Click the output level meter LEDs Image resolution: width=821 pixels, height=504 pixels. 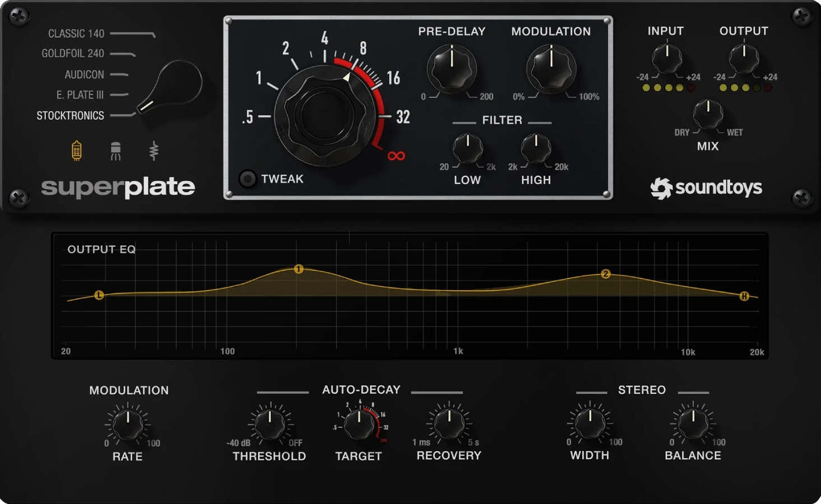(745, 88)
